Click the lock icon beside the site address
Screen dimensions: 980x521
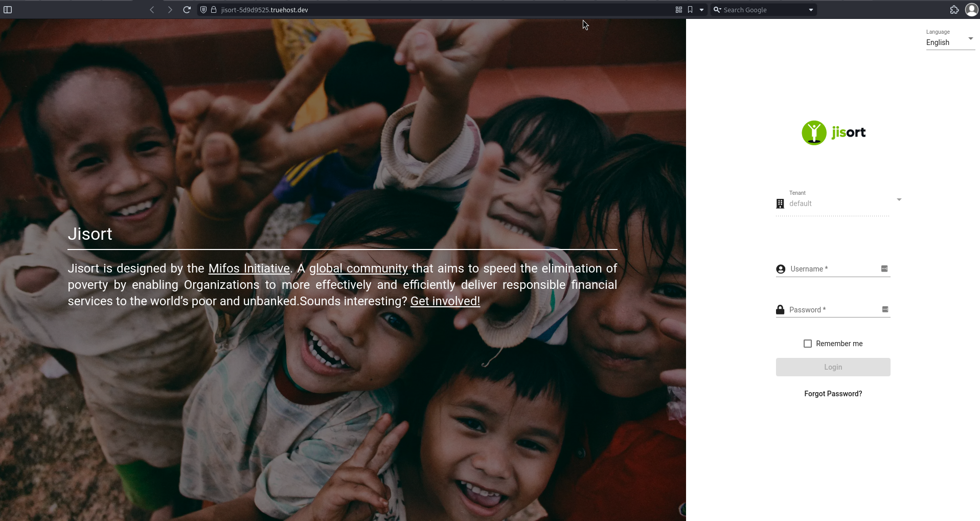(213, 9)
